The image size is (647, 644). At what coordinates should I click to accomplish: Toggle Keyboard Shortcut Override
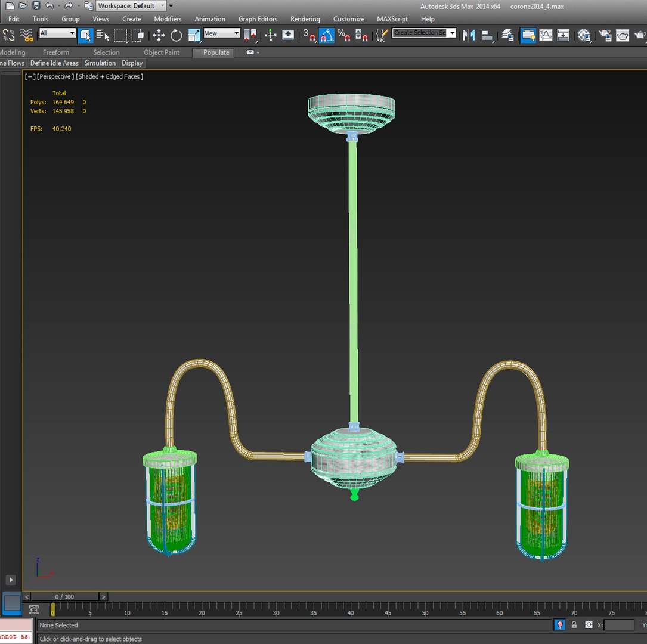point(288,36)
